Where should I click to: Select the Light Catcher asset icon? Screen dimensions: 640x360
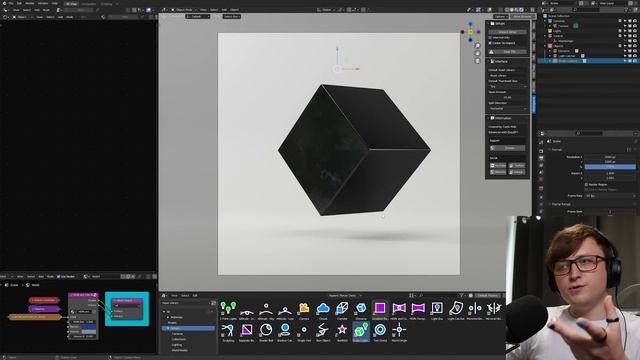pyautogui.click(x=456, y=309)
